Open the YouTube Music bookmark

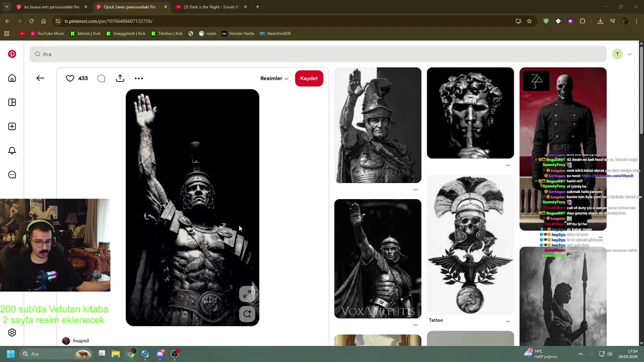(47, 34)
